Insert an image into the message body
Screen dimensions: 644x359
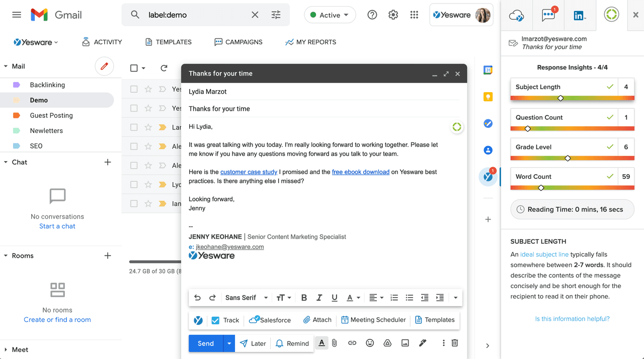[405, 343]
